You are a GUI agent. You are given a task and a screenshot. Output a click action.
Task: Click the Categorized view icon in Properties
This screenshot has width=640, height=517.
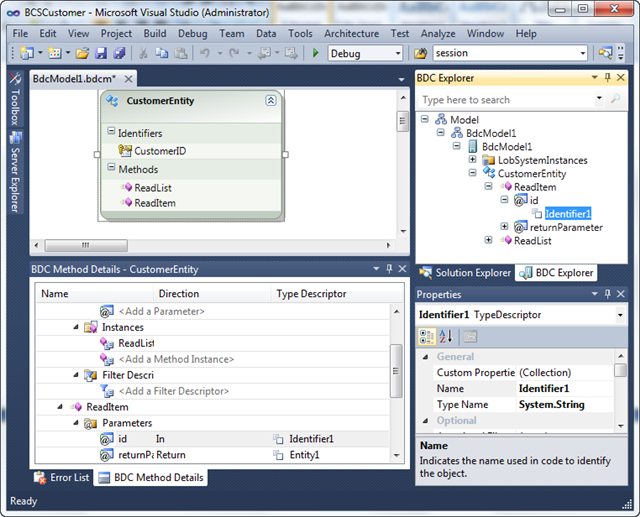427,337
